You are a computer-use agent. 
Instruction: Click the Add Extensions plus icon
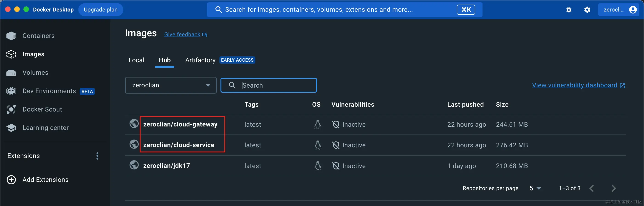tap(11, 180)
